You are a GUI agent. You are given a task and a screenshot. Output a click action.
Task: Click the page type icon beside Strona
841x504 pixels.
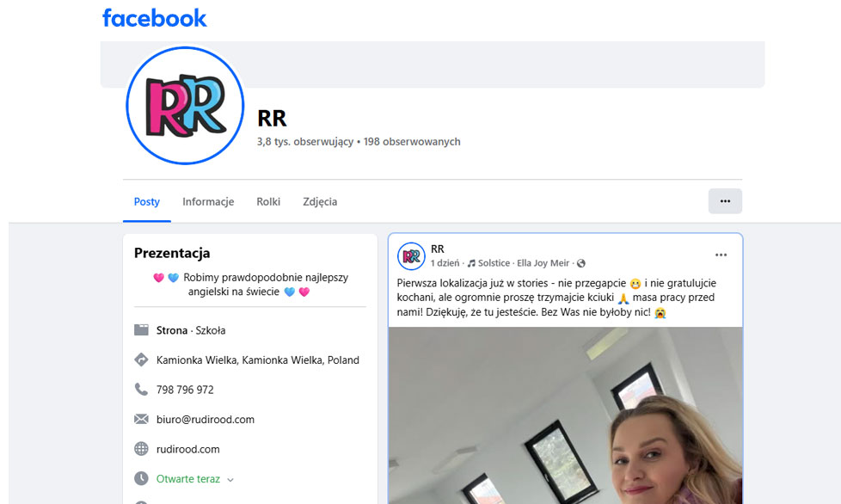tap(141, 329)
